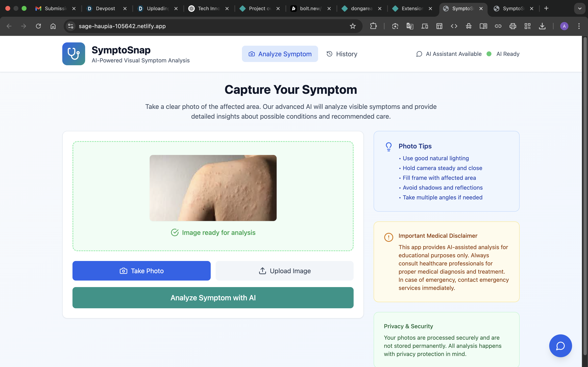Expand the tab search dropdown arrow

579,9
